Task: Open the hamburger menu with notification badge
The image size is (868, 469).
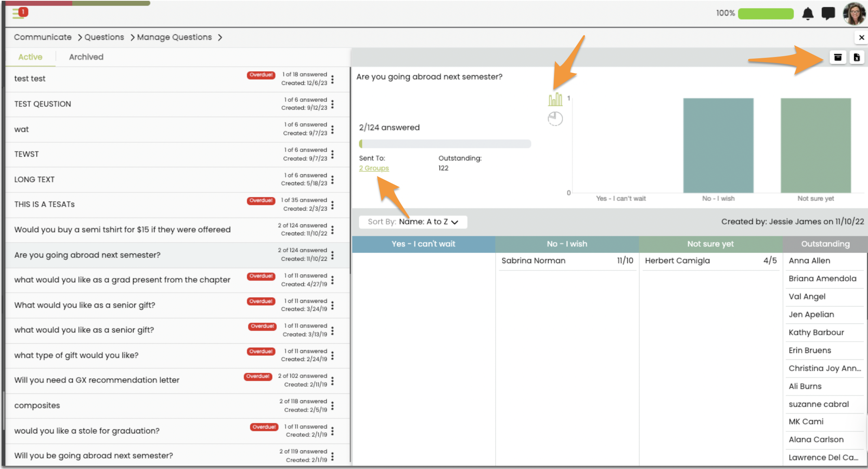Action: pyautogui.click(x=19, y=13)
